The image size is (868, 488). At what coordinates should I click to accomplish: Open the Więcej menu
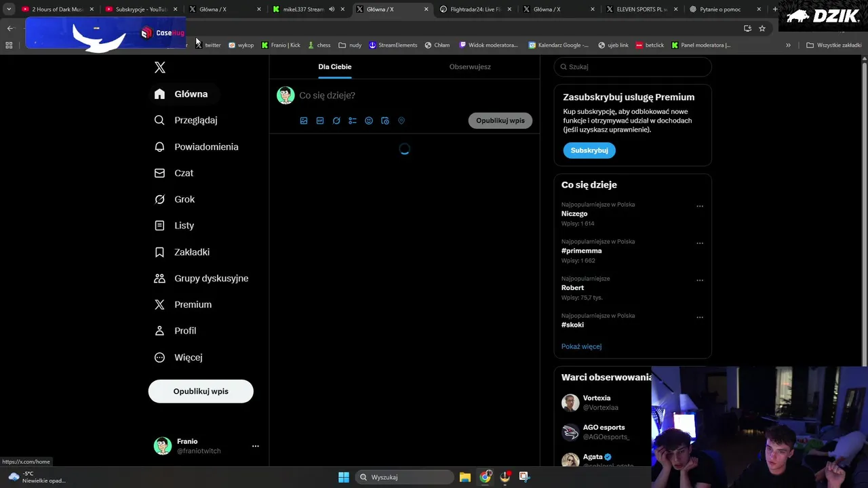pyautogui.click(x=178, y=357)
